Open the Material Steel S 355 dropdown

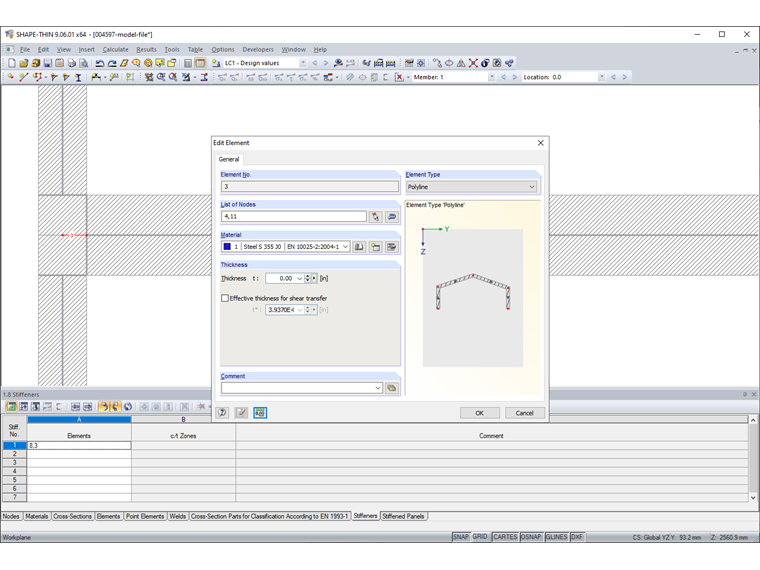click(x=345, y=247)
